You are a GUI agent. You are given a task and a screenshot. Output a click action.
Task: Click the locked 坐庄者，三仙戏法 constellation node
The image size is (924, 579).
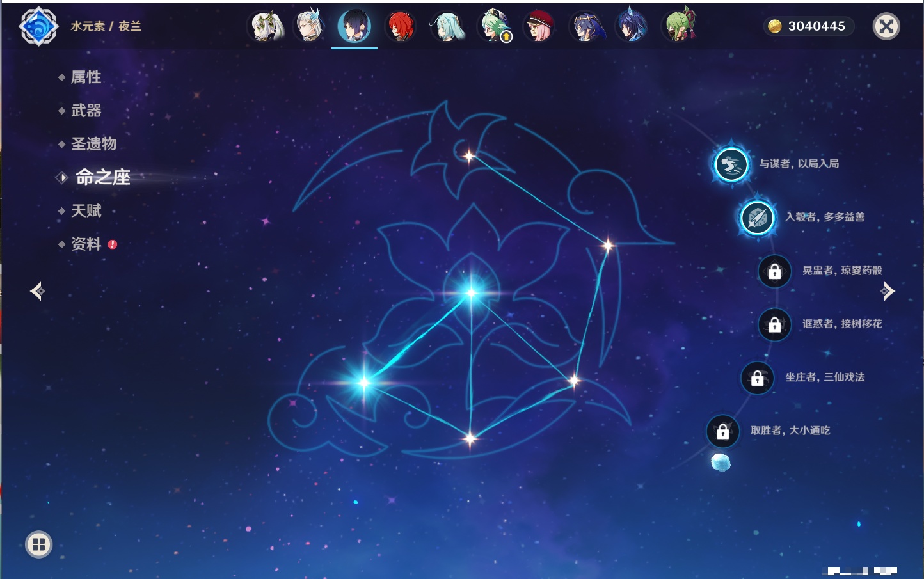[757, 378]
